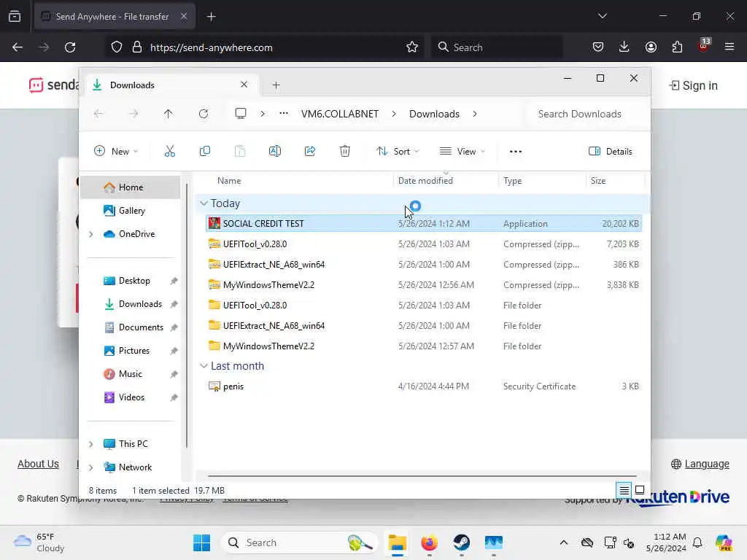
Task: Sort by the Name column header
Action: click(228, 181)
